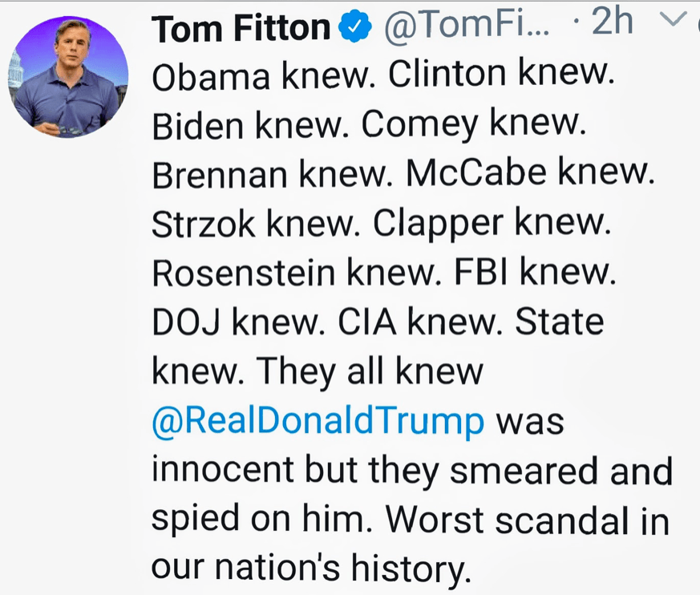Click the 'spied on him' phrase

pyautogui.click(x=261, y=520)
